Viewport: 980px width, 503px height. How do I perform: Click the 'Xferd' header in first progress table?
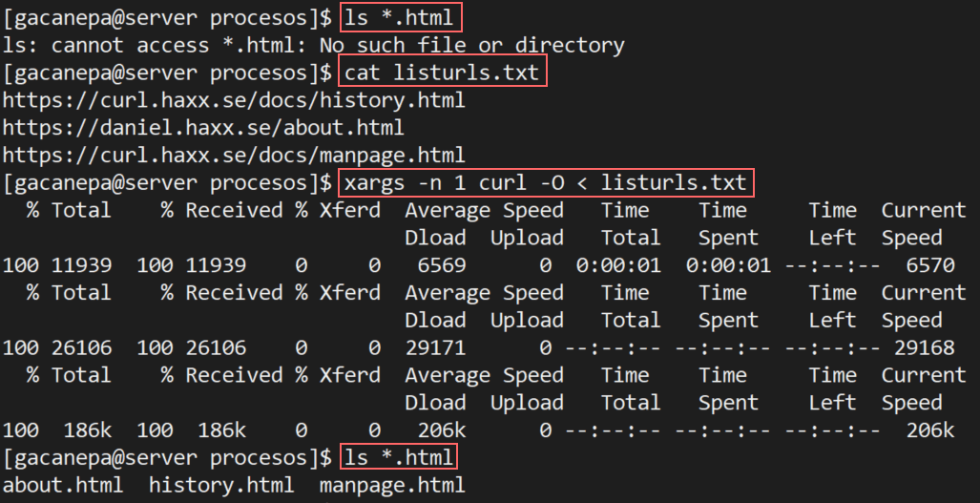point(349,210)
